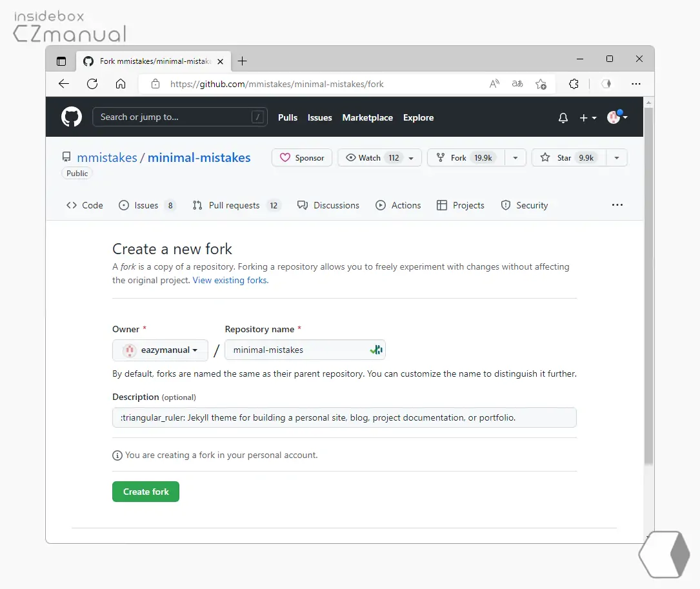Click info icon beside personal account note
Image resolution: width=700 pixels, height=589 pixels.
tap(117, 455)
